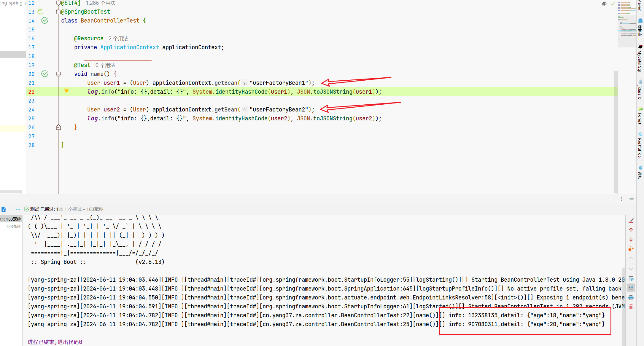Select the first 183毫秒 test tree row

[x=11, y=219]
